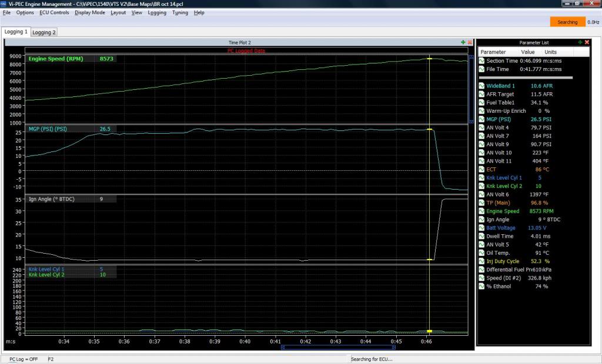Click the Units column header
The image size is (602, 364).
[550, 52]
